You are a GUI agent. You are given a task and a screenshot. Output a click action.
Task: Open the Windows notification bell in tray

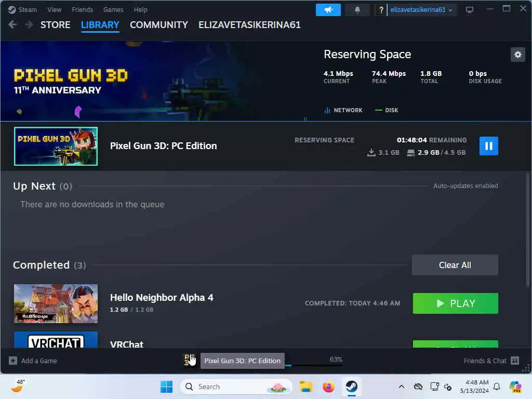point(497,387)
